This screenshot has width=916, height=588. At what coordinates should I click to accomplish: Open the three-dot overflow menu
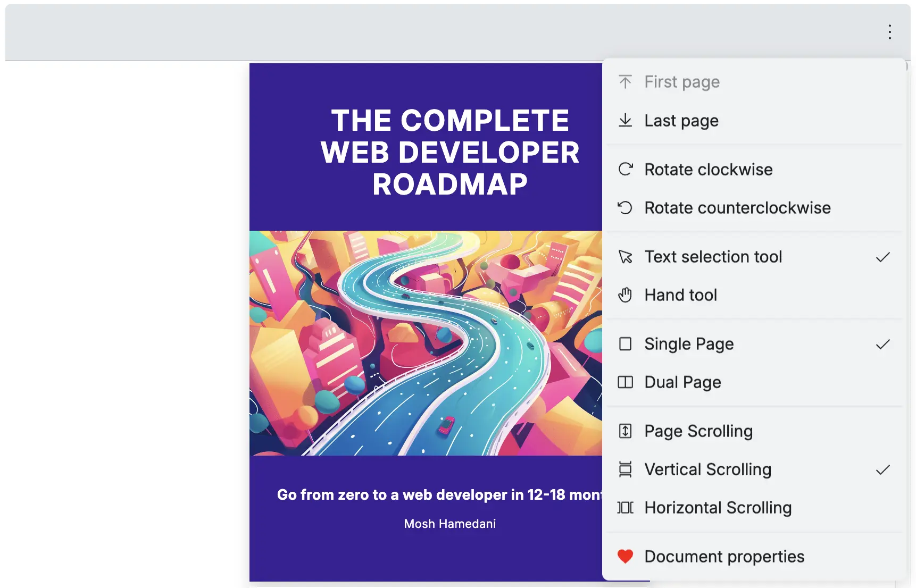point(889,32)
